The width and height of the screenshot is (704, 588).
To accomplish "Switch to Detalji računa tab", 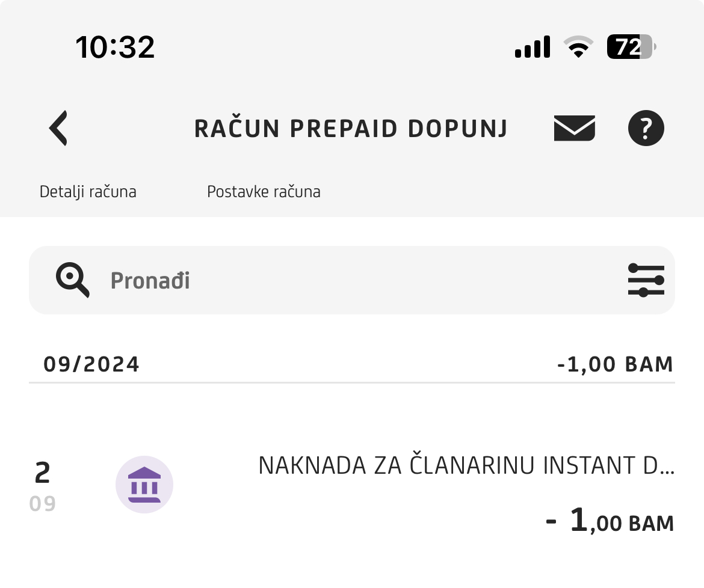I will coord(88,192).
